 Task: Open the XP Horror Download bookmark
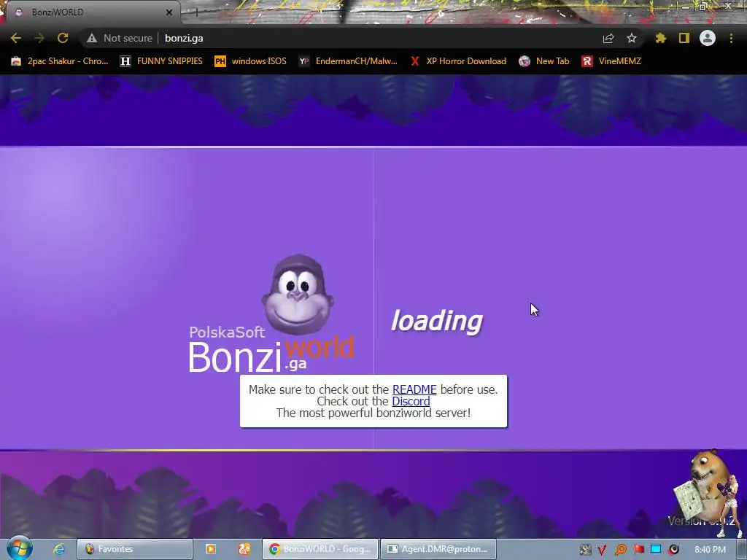coord(458,61)
